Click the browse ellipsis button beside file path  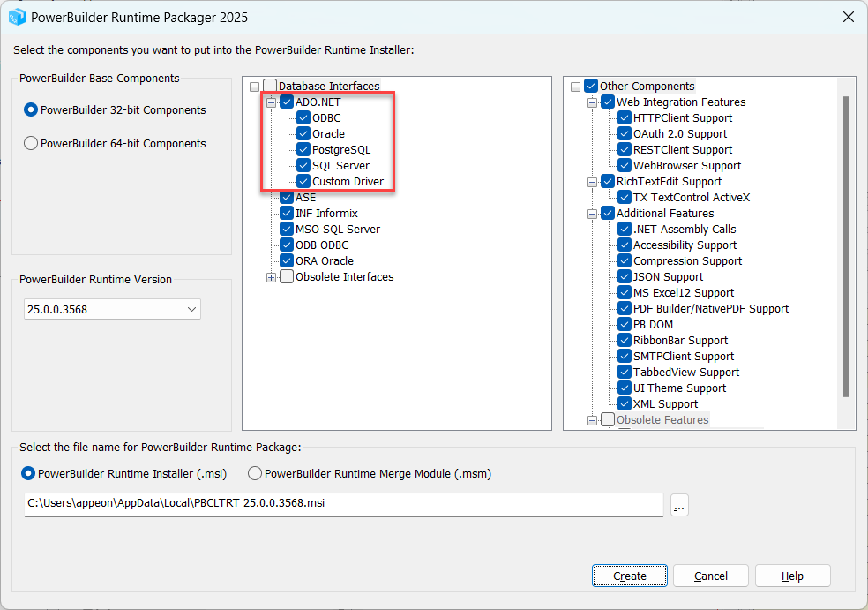[x=678, y=504]
